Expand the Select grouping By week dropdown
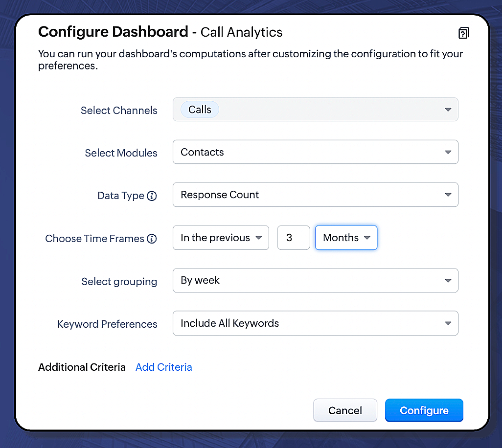Image resolution: width=502 pixels, height=448 pixels. (315, 280)
